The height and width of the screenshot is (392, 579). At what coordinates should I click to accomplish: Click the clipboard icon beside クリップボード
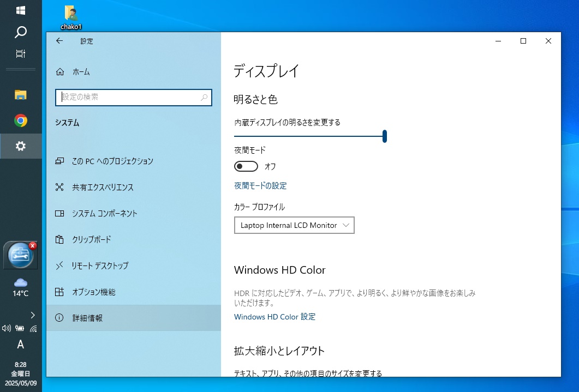coord(59,239)
